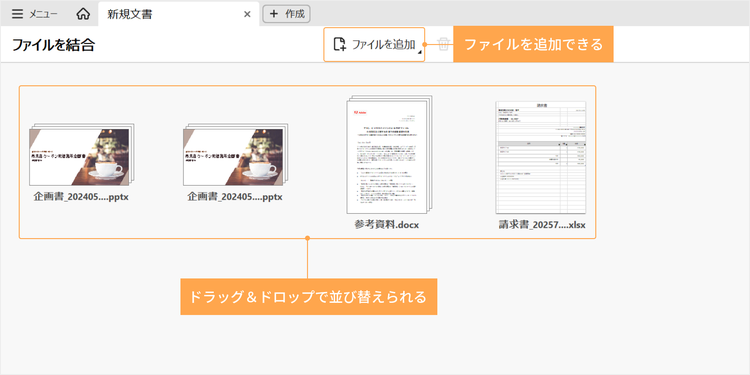The image size is (750, 375).
Task: Click the ファイルを追加 button
Action: pyautogui.click(x=374, y=44)
